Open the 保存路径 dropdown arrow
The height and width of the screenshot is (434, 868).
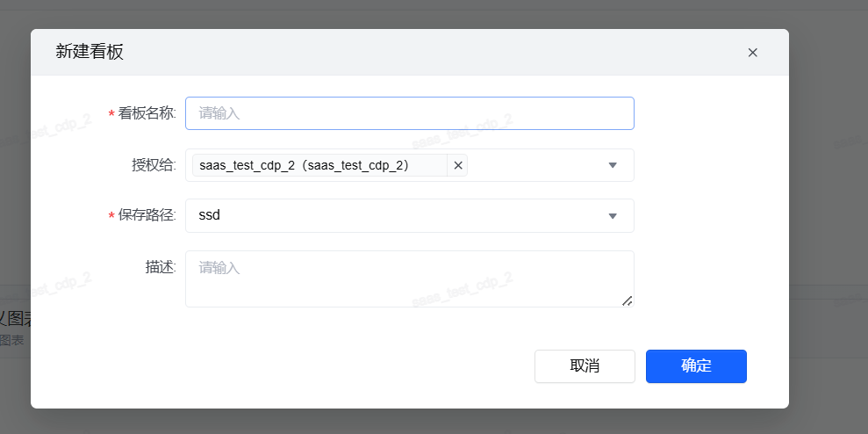613,216
